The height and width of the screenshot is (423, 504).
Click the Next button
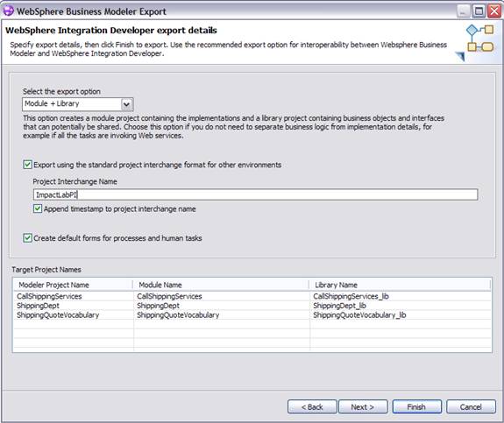363,407
